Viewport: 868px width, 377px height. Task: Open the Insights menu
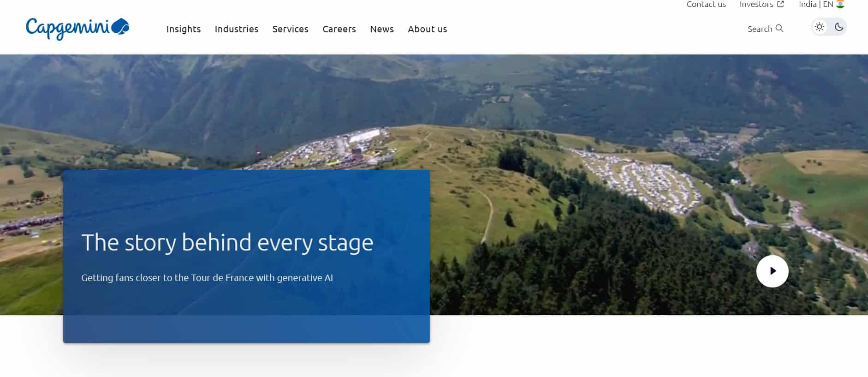click(x=184, y=29)
